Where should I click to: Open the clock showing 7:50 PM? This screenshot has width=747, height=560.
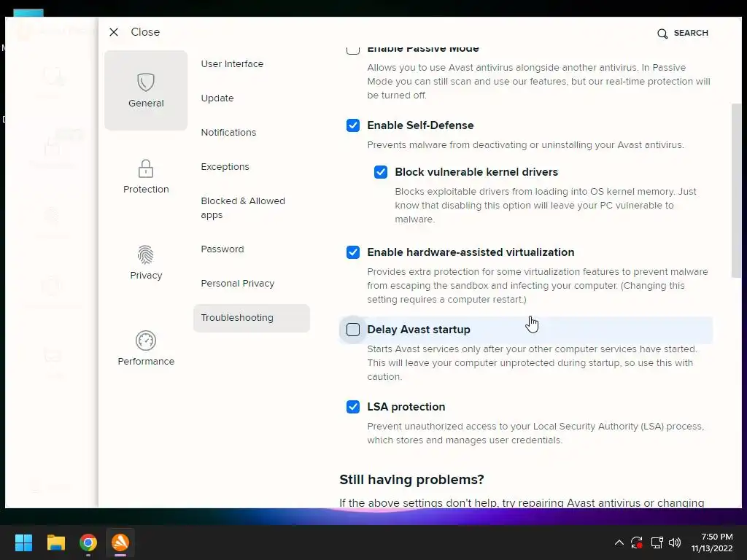712,542
